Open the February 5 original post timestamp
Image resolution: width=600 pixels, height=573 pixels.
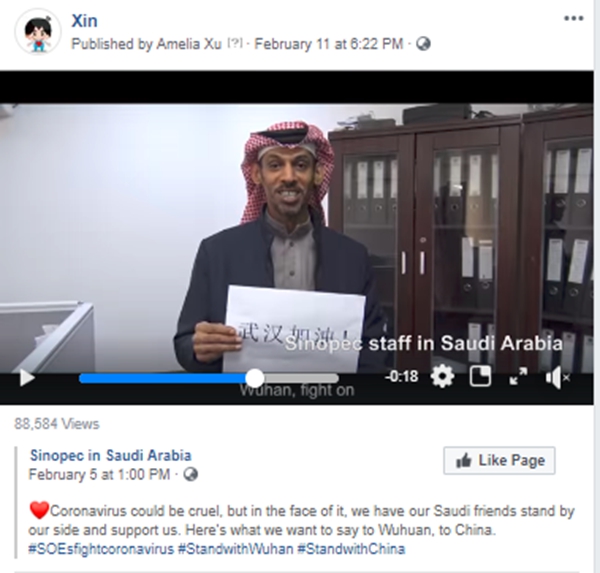pyautogui.click(x=99, y=475)
